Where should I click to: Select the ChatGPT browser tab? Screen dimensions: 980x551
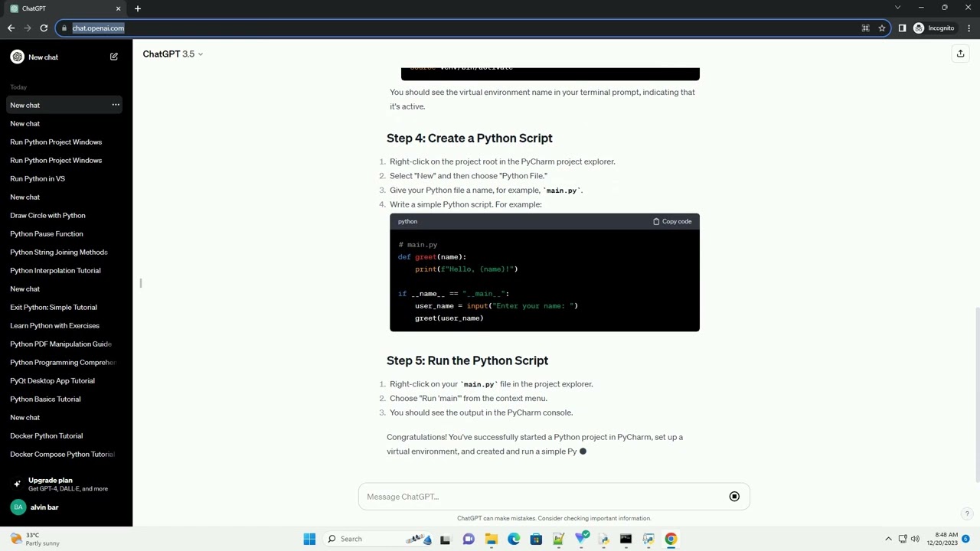point(66,8)
